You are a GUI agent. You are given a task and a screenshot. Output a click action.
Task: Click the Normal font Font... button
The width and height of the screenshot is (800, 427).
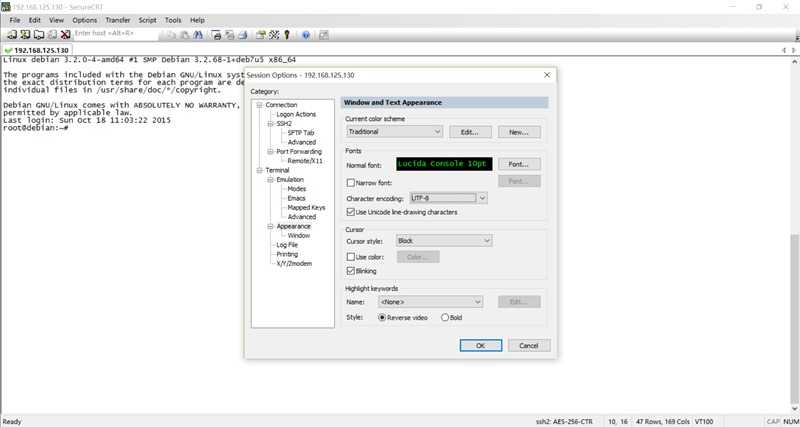tap(519, 164)
